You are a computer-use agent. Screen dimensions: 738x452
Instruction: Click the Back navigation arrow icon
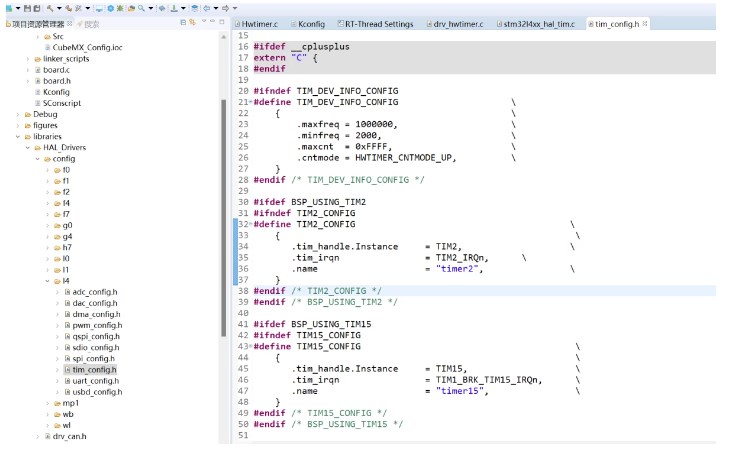coord(208,8)
